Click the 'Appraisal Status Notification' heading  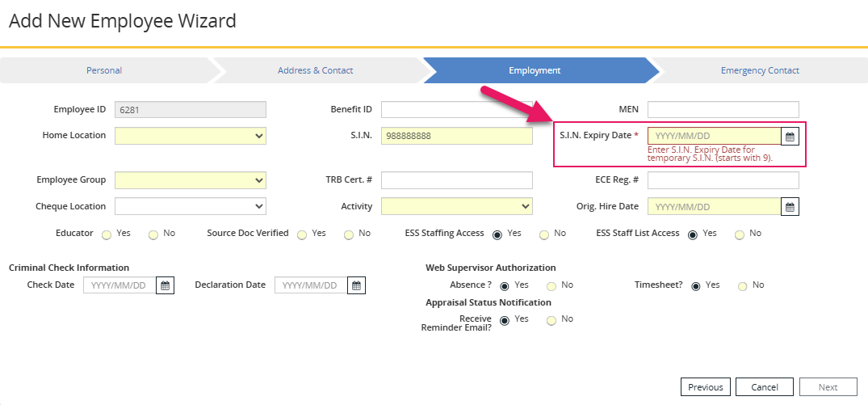pos(489,302)
